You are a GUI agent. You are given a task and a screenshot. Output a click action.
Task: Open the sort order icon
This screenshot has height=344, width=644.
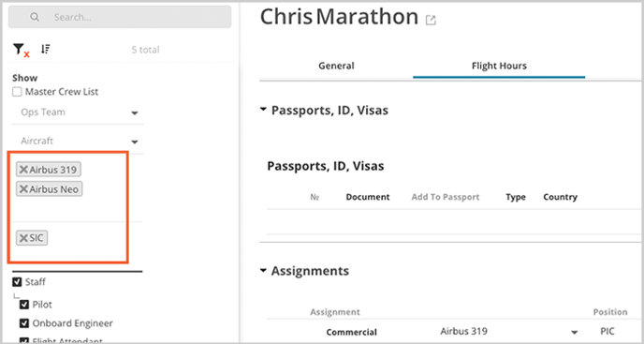tap(46, 50)
